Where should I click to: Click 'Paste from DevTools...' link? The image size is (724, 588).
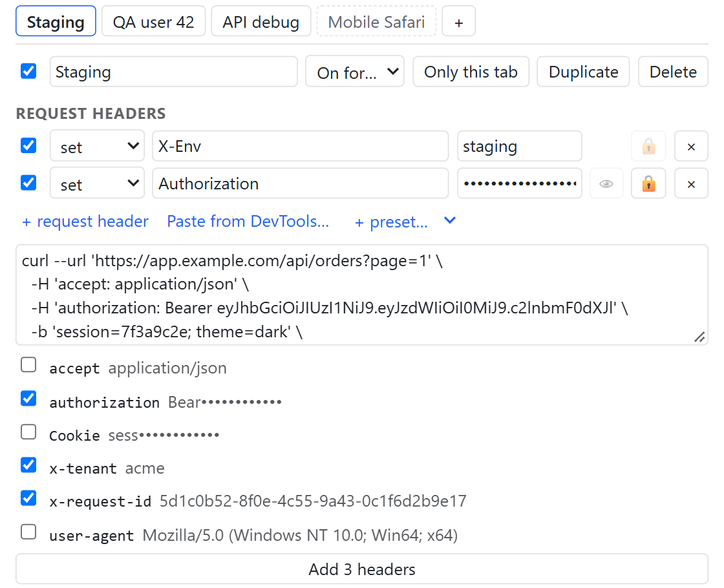(x=248, y=222)
